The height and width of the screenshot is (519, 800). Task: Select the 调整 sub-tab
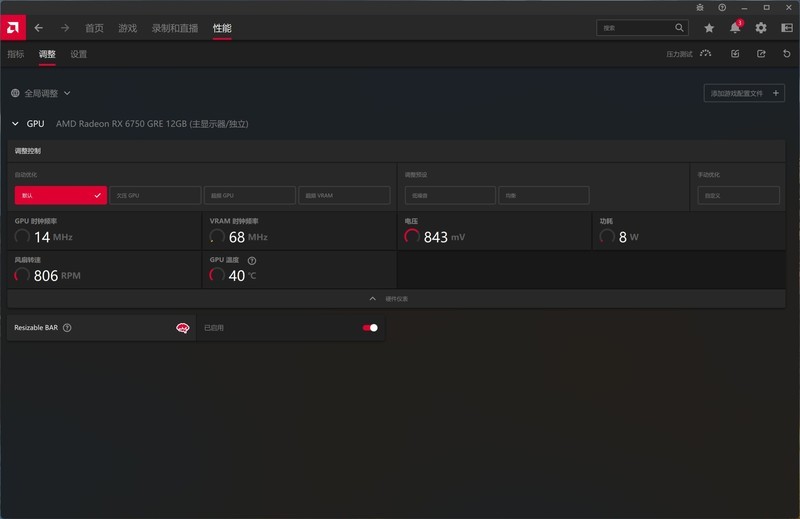(x=47, y=54)
